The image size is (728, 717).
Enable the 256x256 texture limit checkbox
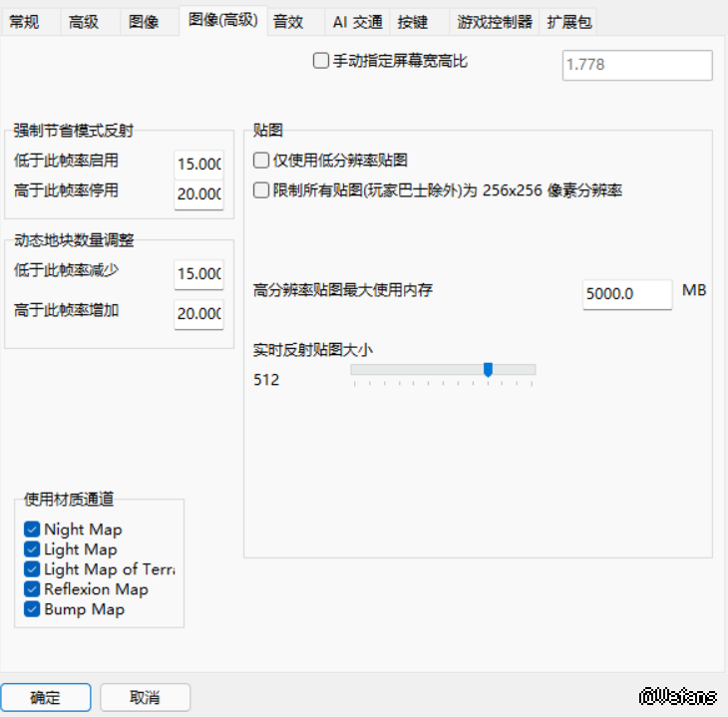261,189
